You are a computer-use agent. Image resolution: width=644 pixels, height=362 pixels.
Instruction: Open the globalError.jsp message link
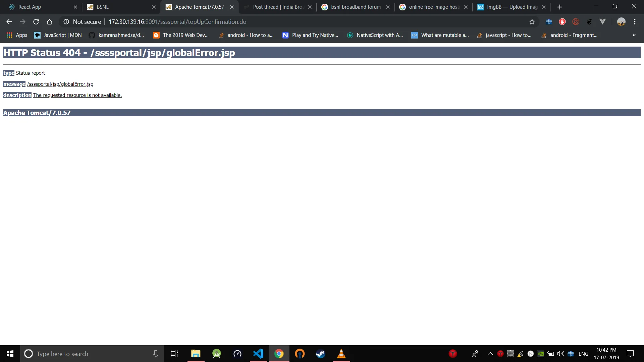pos(60,84)
